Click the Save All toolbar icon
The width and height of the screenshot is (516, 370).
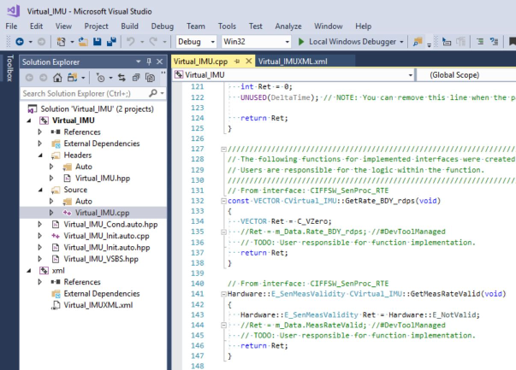click(111, 42)
